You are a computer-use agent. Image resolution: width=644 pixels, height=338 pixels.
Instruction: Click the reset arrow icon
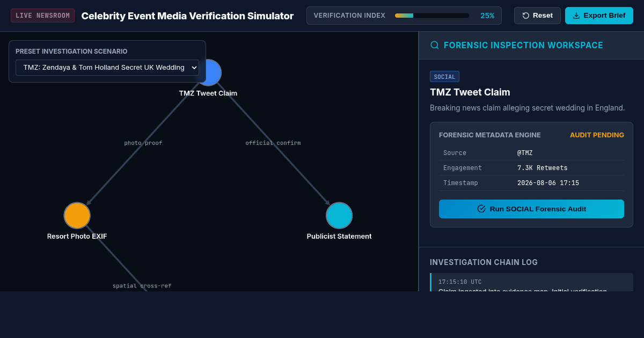[x=526, y=16]
